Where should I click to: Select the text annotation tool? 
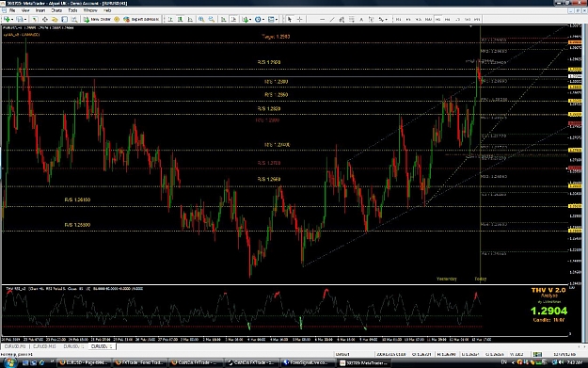(361, 19)
